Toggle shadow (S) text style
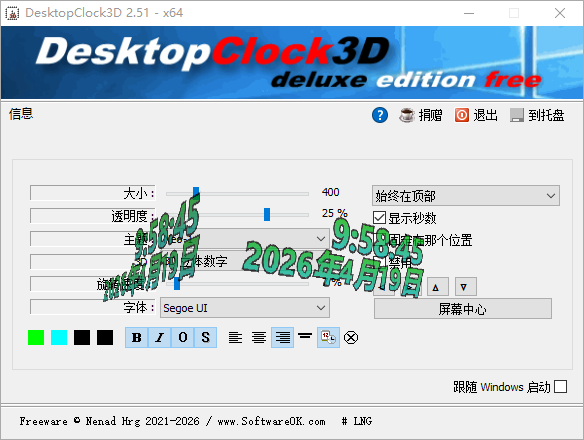Viewport: 584px width, 440px height. pos(205,338)
